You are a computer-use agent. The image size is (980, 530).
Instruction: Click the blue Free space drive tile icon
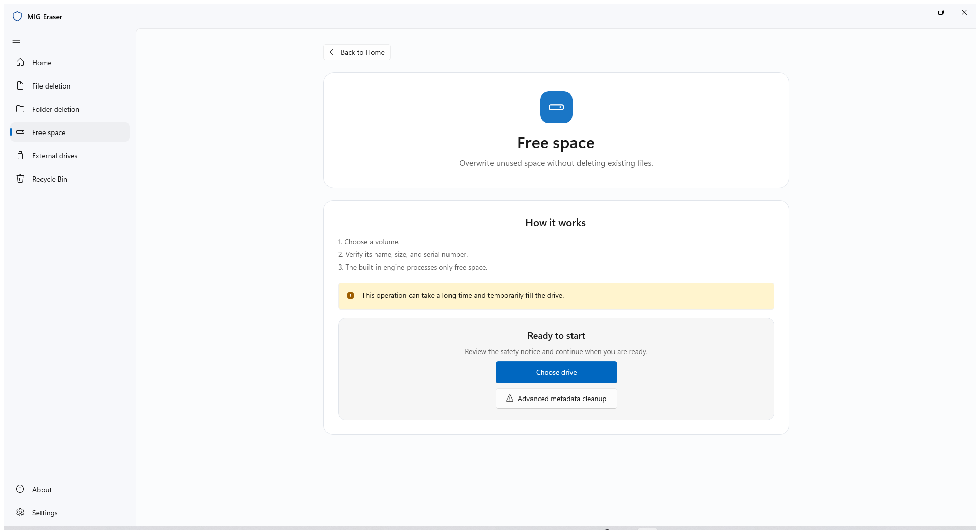(x=556, y=107)
